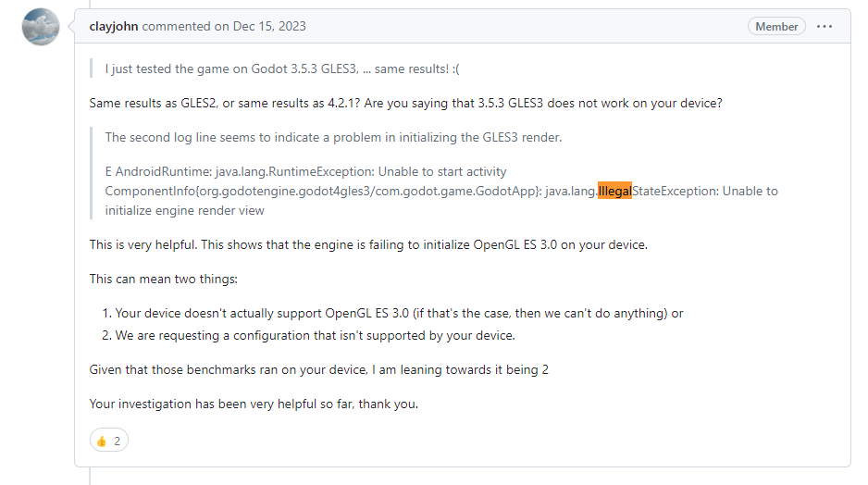
Task: Click the orange-highlighted Illegal search match
Action: point(614,191)
